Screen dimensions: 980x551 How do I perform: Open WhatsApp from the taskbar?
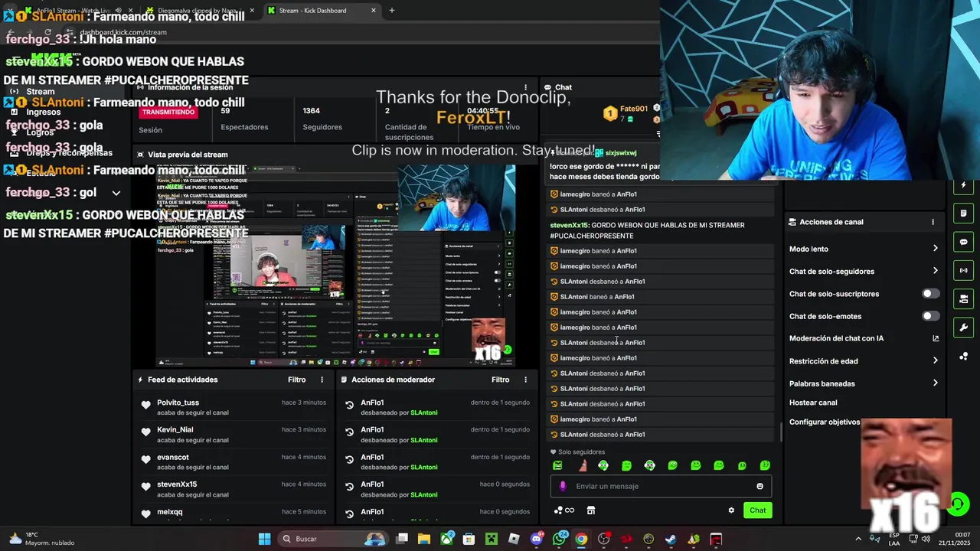pos(559,539)
